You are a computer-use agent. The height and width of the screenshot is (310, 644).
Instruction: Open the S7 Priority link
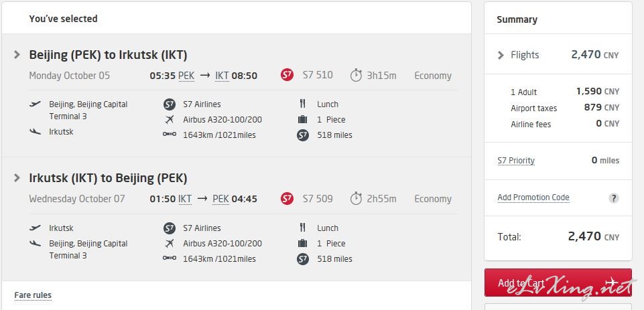[x=516, y=161]
